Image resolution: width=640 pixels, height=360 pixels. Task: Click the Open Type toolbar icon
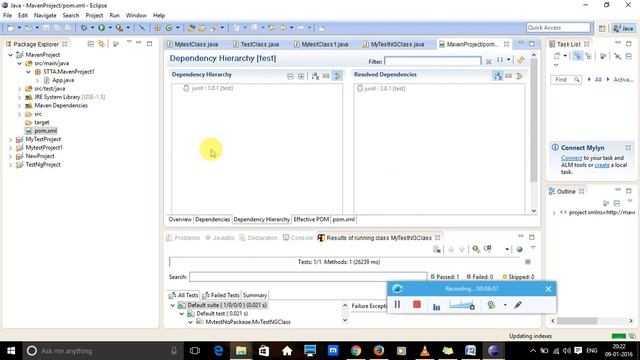click(x=191, y=28)
